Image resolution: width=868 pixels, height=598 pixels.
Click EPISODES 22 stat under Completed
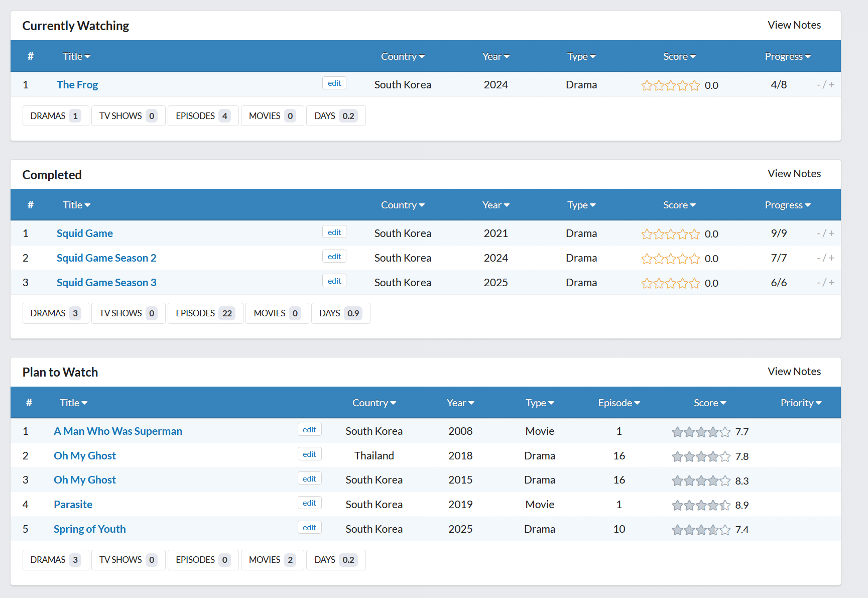pyautogui.click(x=205, y=313)
